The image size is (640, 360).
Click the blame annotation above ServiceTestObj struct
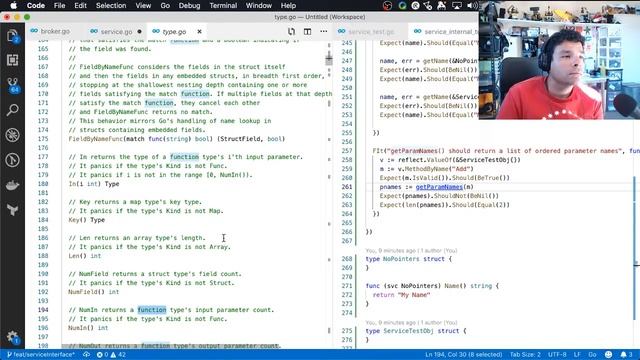[x=411, y=323]
